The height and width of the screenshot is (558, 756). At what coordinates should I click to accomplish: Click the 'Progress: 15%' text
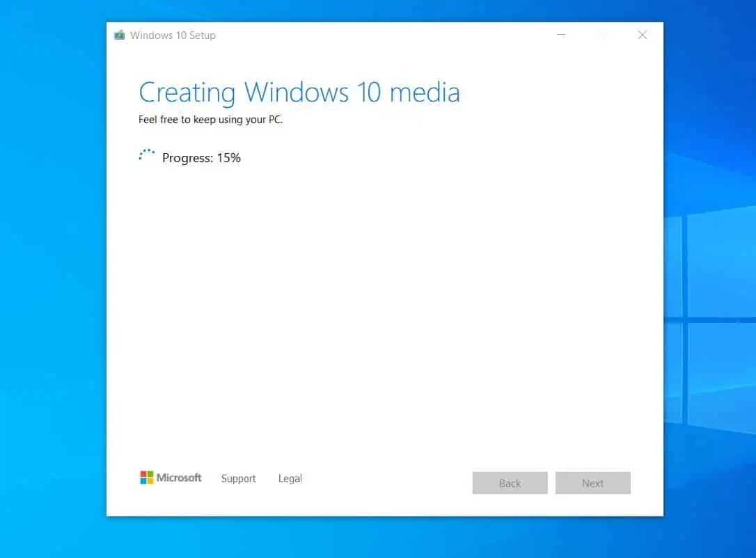(x=202, y=158)
